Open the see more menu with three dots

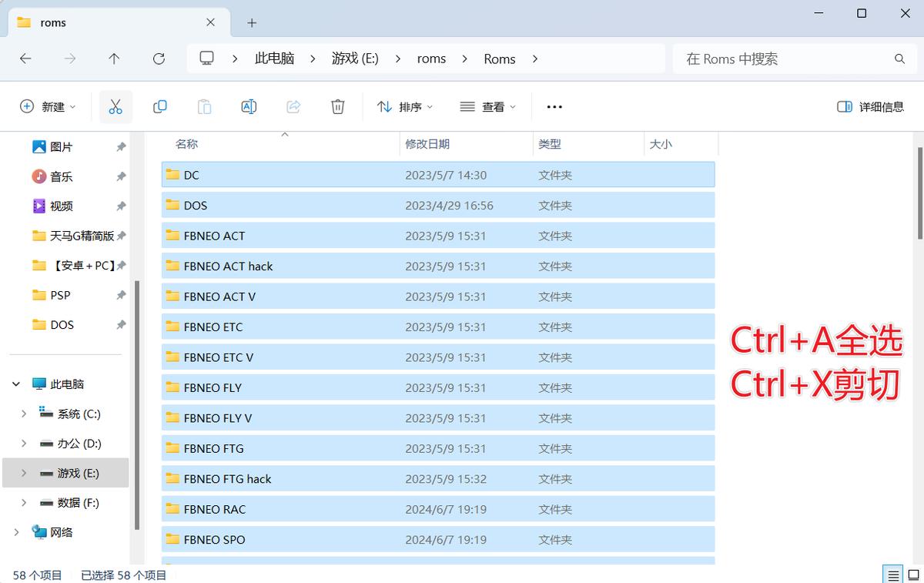click(554, 106)
